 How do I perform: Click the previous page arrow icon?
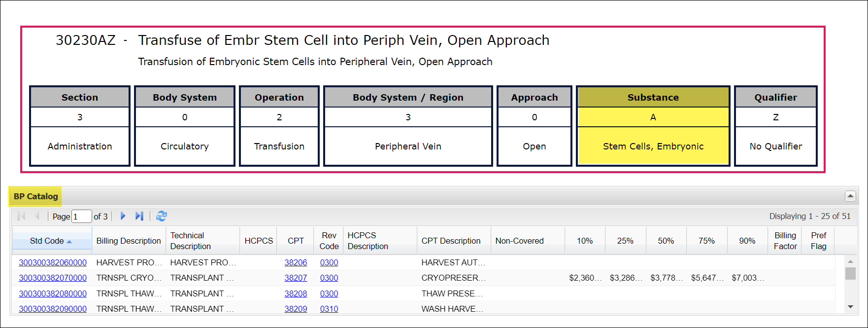(x=37, y=216)
